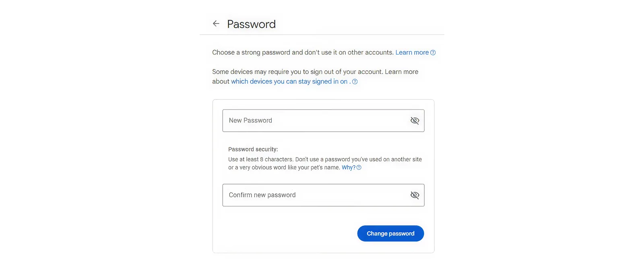
Task: Click the Why? link under Password security
Action: tap(349, 168)
